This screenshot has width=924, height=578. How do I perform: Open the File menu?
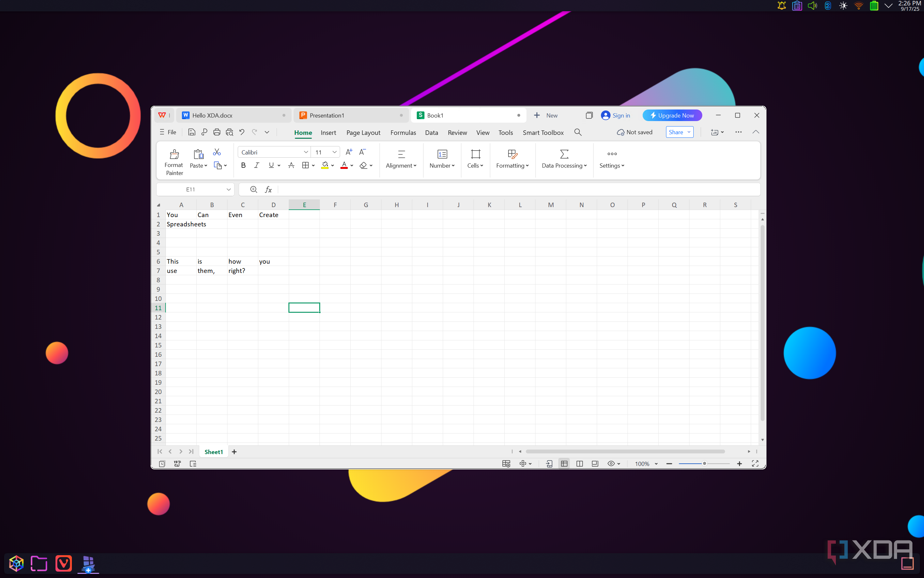coord(168,132)
